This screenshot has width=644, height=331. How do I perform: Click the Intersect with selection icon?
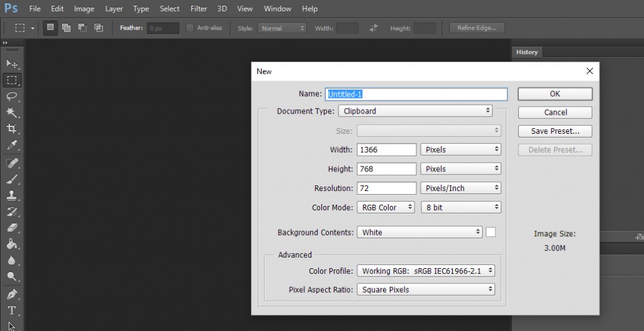click(x=99, y=28)
